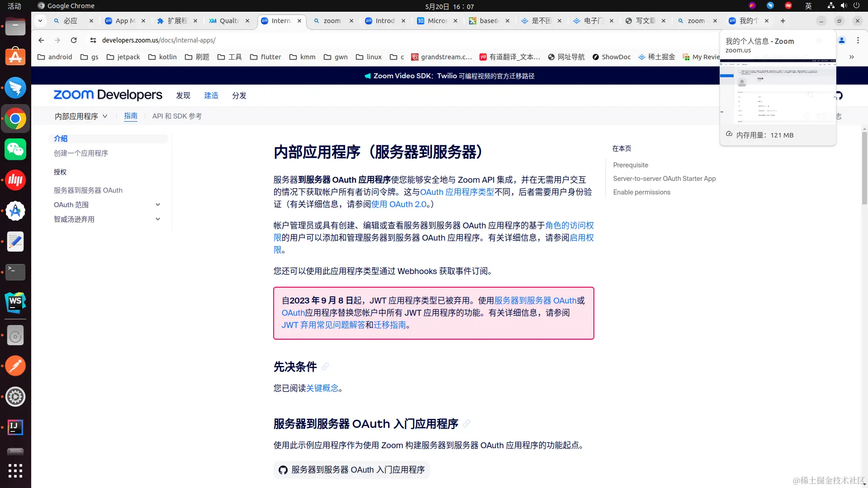Open the ShowDoc bookmark
The width and height of the screenshot is (868, 488).
(611, 57)
